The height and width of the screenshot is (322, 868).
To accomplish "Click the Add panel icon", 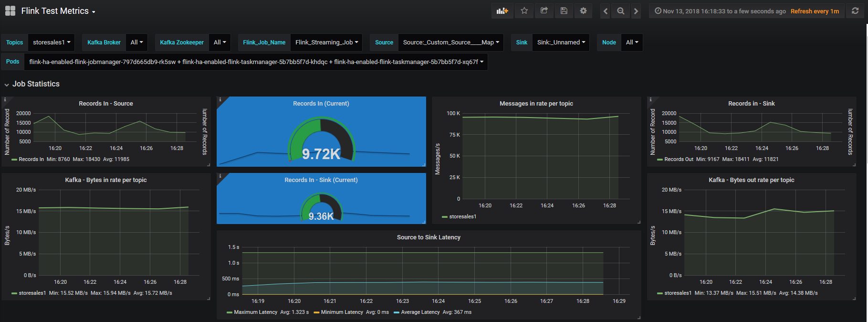I will click(502, 11).
